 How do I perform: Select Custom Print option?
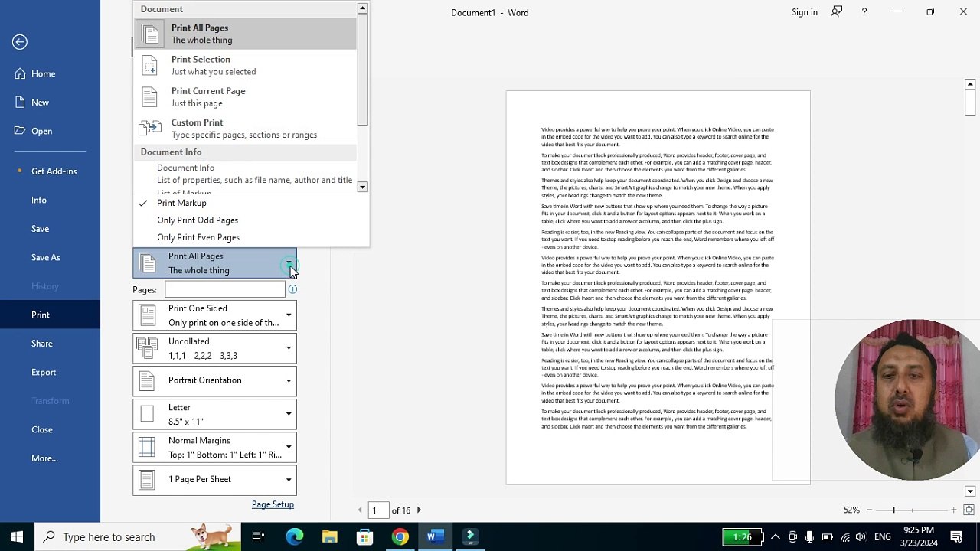point(245,129)
